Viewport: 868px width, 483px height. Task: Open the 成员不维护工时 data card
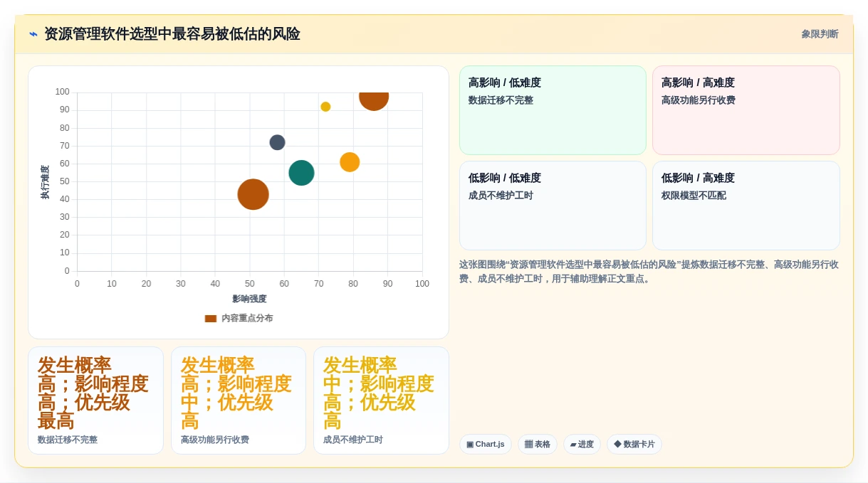pyautogui.click(x=381, y=400)
